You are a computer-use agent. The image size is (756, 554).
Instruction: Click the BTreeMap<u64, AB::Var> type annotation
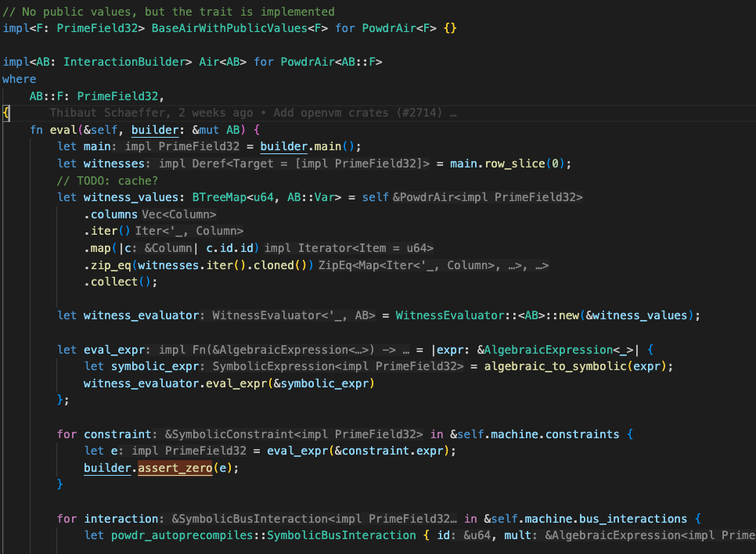coord(266,197)
